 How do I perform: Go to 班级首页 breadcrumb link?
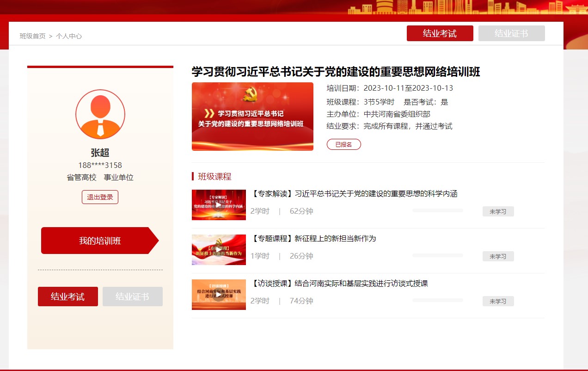click(32, 36)
